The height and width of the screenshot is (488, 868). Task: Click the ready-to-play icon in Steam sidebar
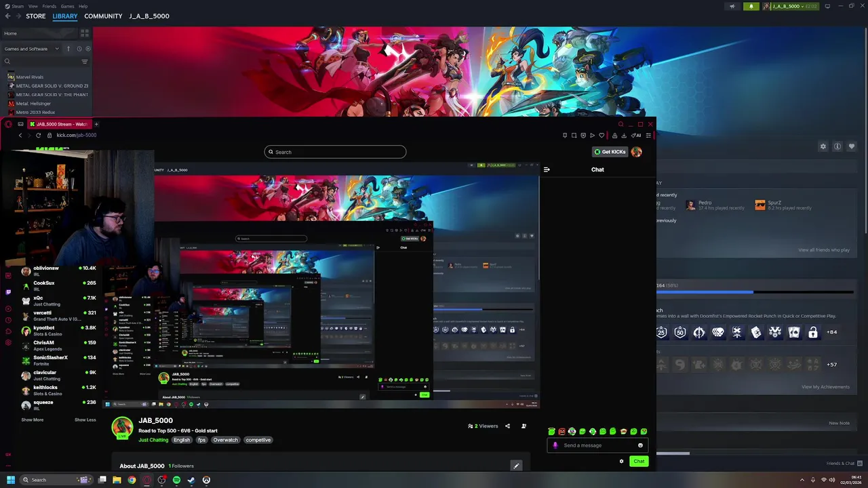pos(87,49)
